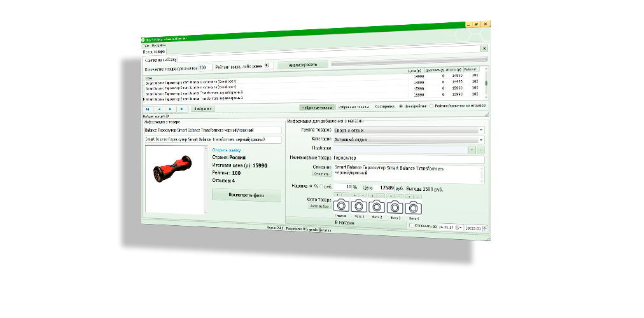Click the main photo camera placeholder (Главная)
644x318 pixels.
pos(342,206)
